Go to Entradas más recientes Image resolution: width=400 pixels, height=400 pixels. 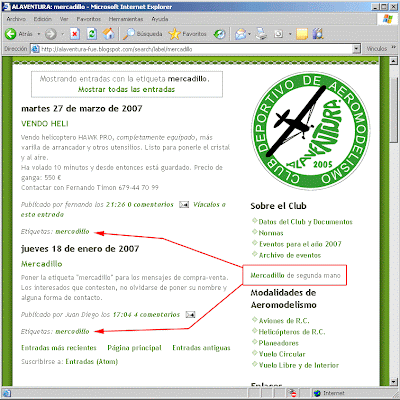pos(59,348)
